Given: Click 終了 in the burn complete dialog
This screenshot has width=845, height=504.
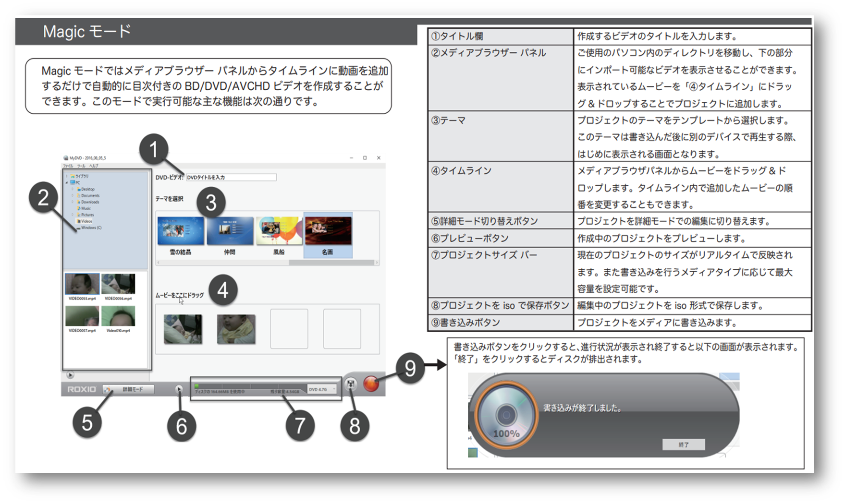Looking at the screenshot, I should [684, 444].
